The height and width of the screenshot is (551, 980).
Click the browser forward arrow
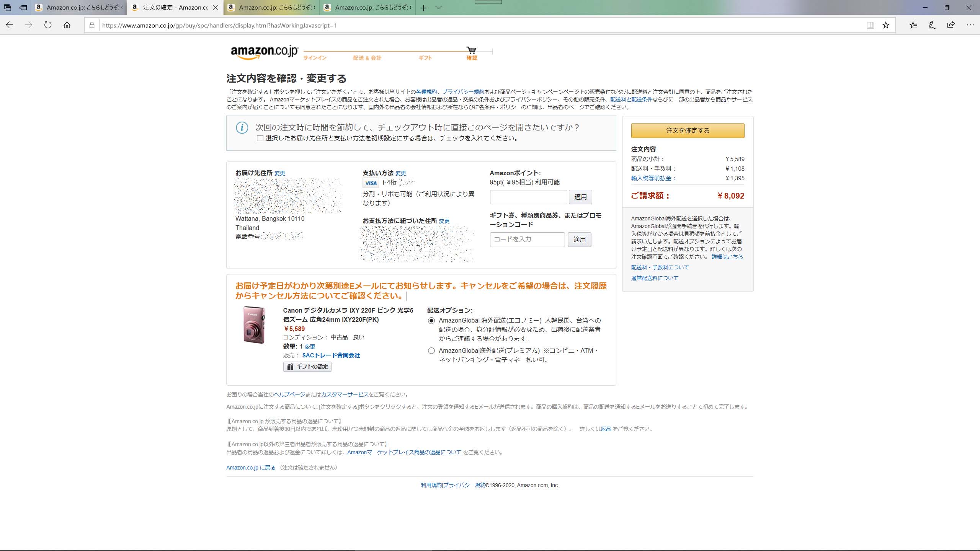(29, 25)
